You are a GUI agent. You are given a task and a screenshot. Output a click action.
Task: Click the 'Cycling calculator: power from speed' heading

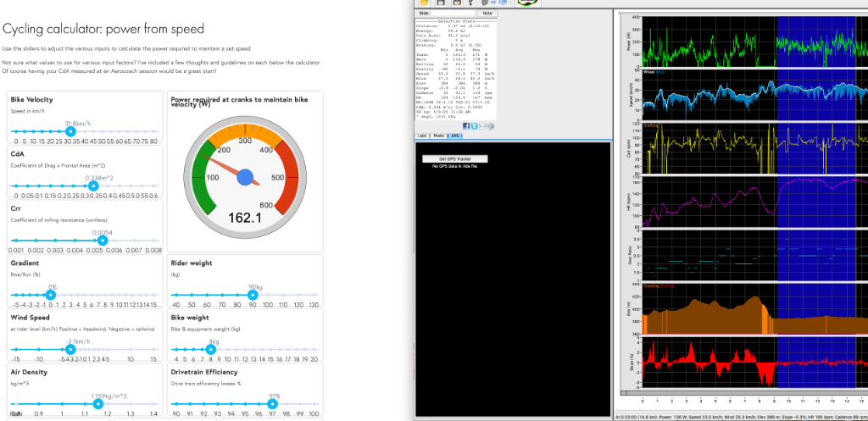pyautogui.click(x=103, y=28)
